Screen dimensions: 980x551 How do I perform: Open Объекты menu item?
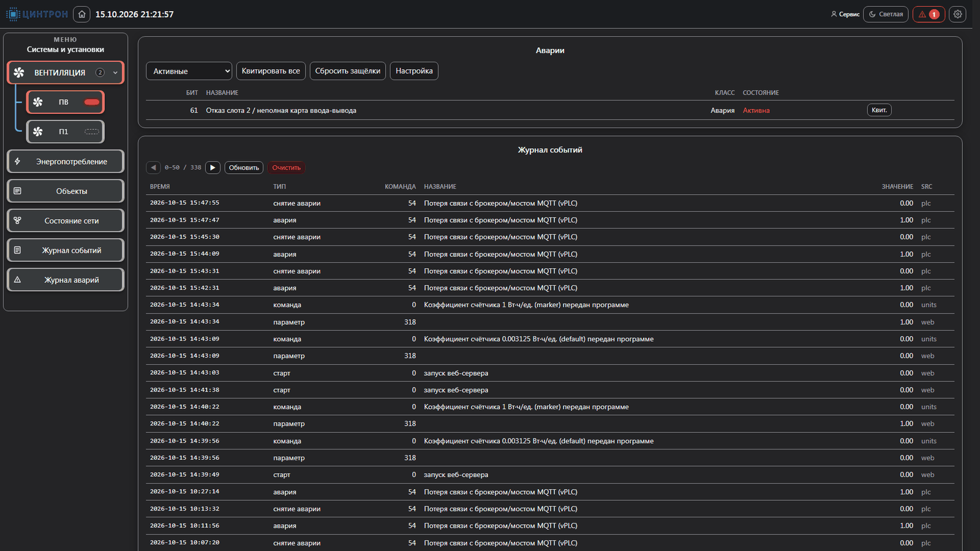66,191
